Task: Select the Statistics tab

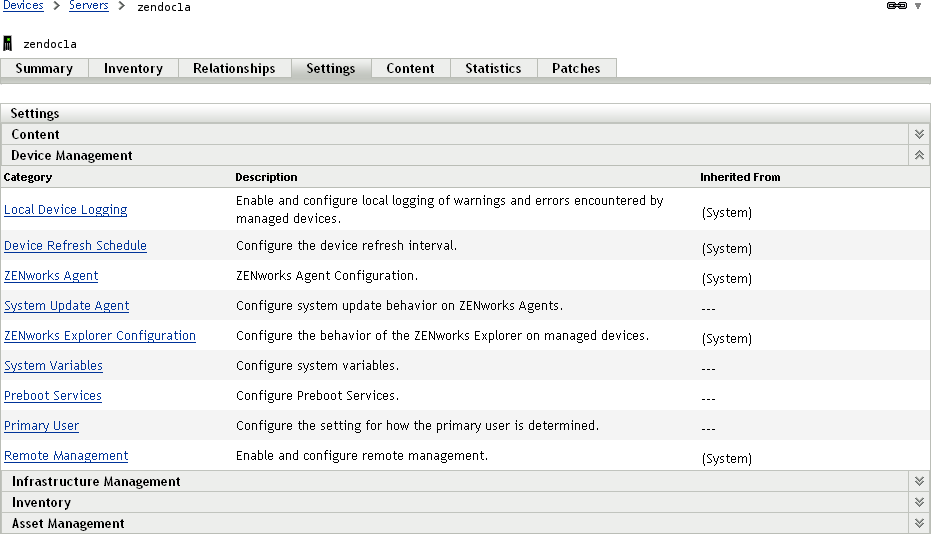Action: 493,68
